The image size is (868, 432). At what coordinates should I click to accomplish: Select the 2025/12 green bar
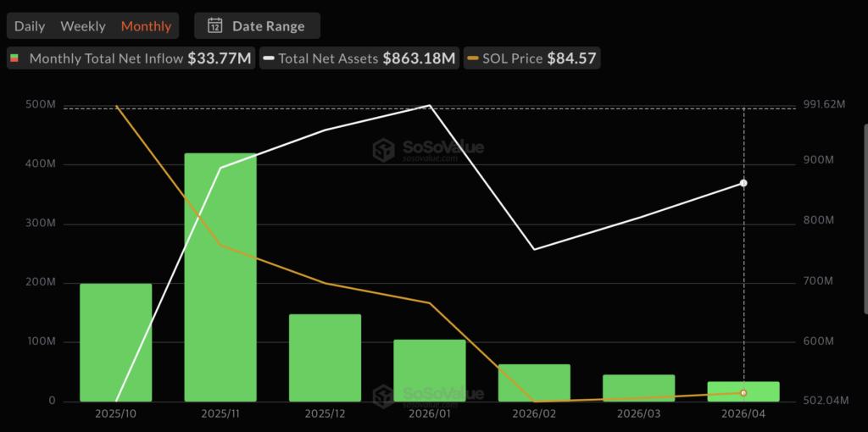(x=325, y=357)
